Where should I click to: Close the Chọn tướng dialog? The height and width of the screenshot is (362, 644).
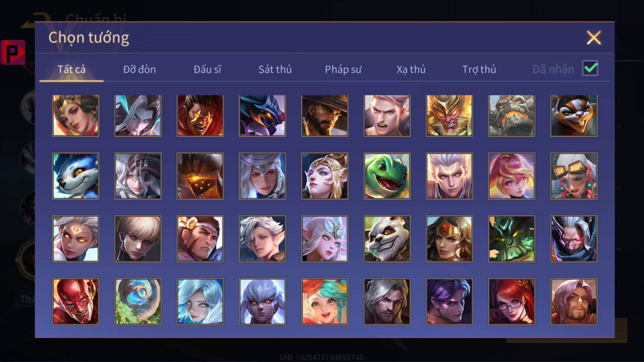tap(594, 38)
